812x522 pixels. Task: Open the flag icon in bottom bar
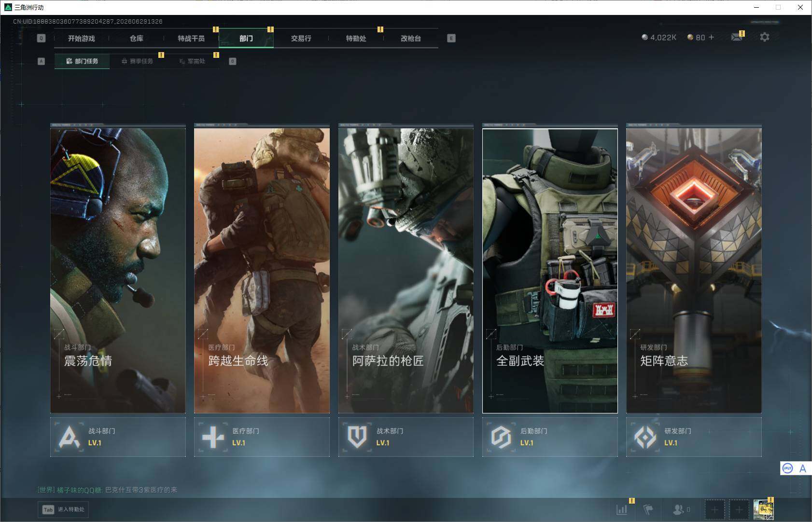point(648,509)
